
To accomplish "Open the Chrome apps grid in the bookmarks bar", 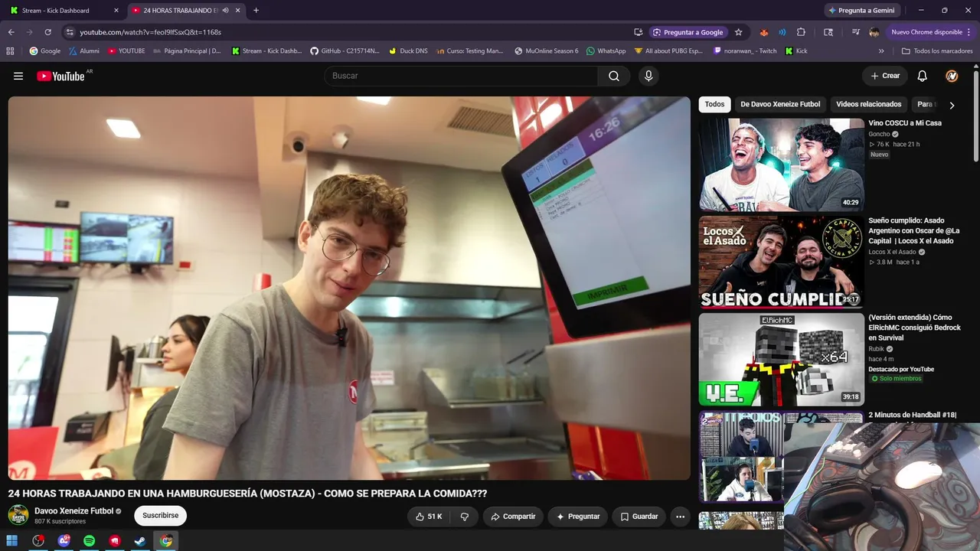I will tap(10, 51).
